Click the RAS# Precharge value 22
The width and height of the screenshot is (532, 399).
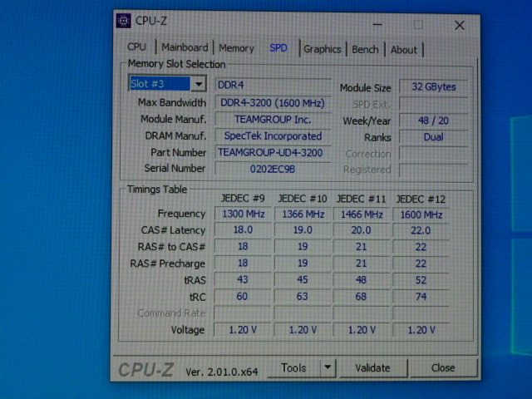click(421, 264)
